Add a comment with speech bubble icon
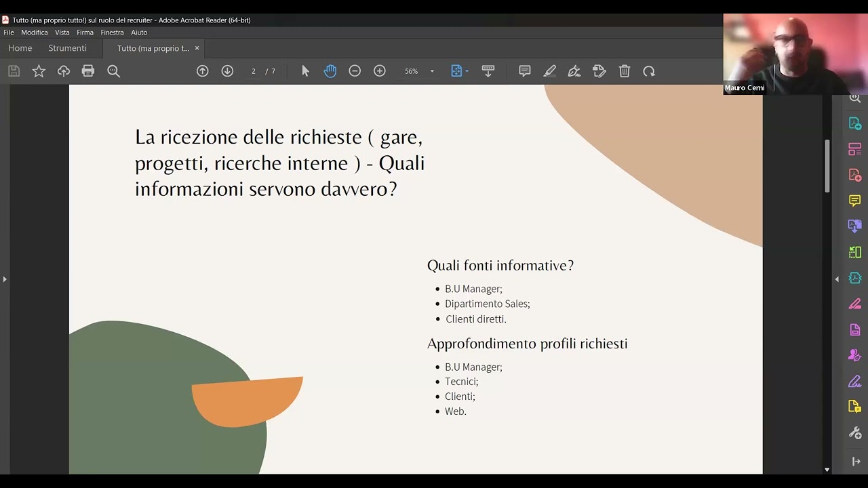 [524, 71]
